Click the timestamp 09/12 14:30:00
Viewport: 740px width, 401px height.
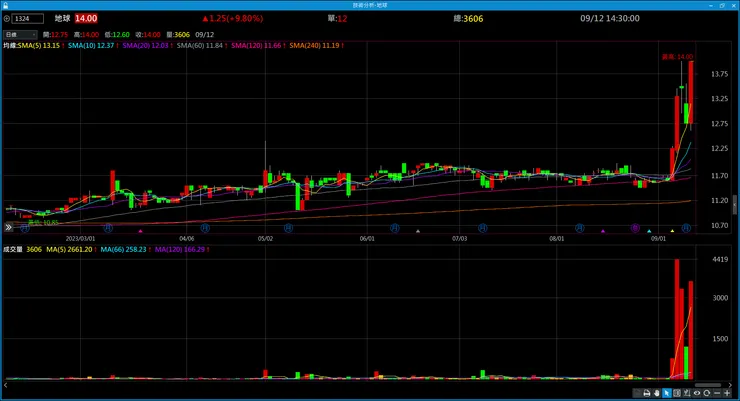[610, 18]
